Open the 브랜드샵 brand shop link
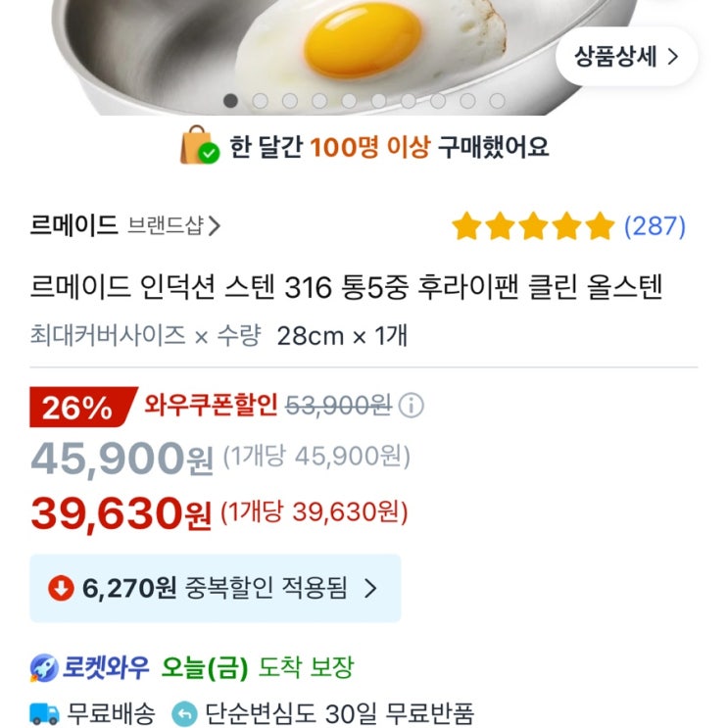The image size is (728, 728). (173, 226)
